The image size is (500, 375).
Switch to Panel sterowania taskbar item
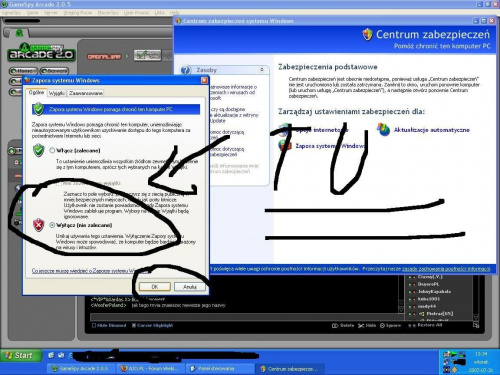[x=216, y=368]
